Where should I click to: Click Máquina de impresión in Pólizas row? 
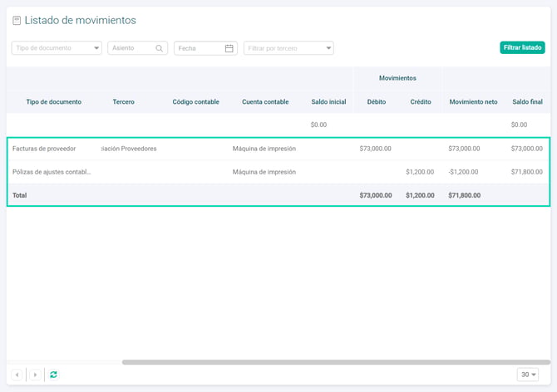(x=264, y=172)
